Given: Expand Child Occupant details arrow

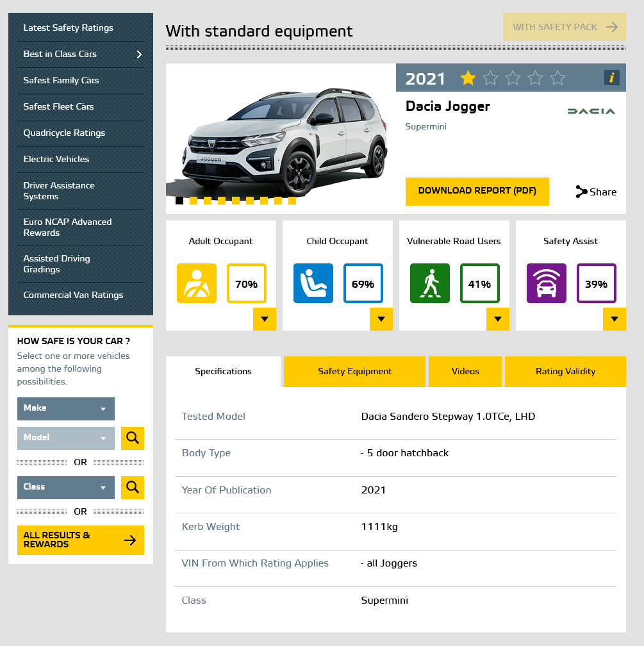Looking at the screenshot, I should tap(381, 319).
